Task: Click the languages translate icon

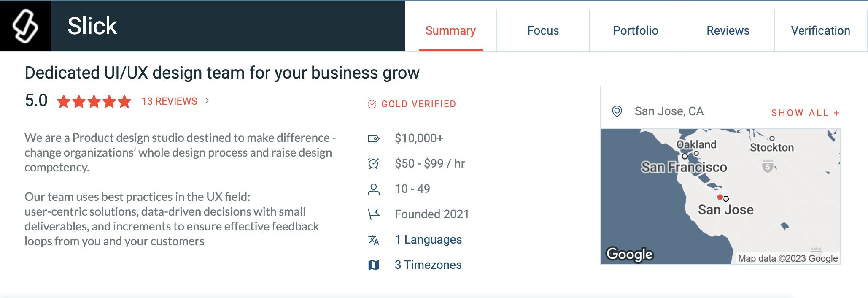Action: click(x=374, y=240)
